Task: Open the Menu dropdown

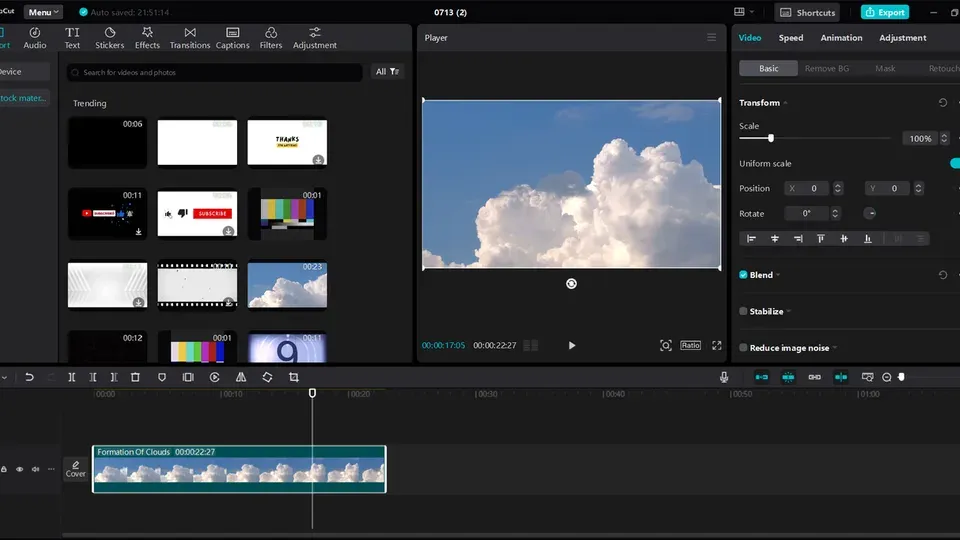Action: 43,12
